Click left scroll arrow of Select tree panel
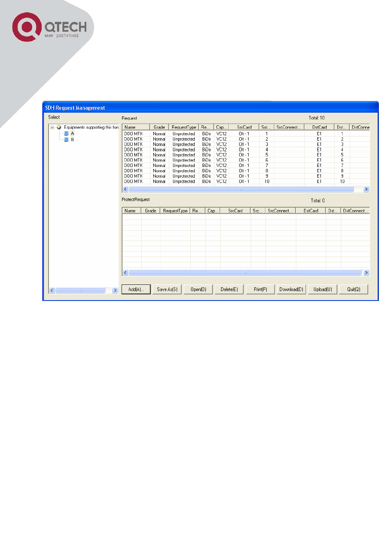 pos(52,291)
